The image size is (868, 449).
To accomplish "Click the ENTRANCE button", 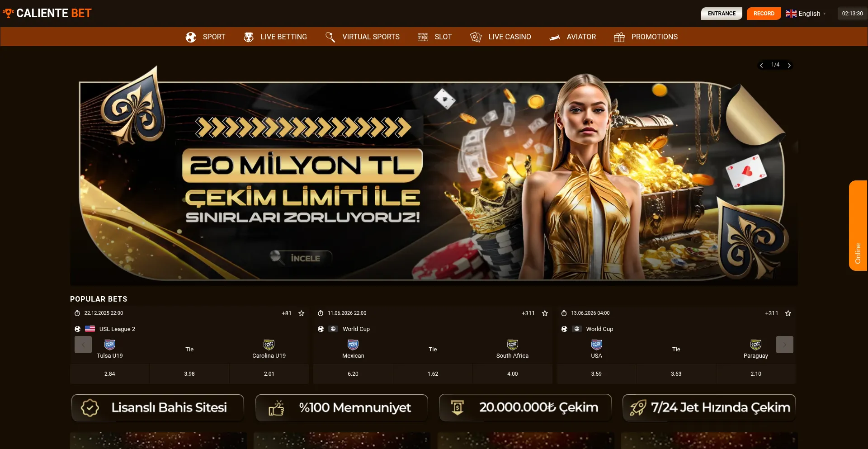I will tap(722, 14).
